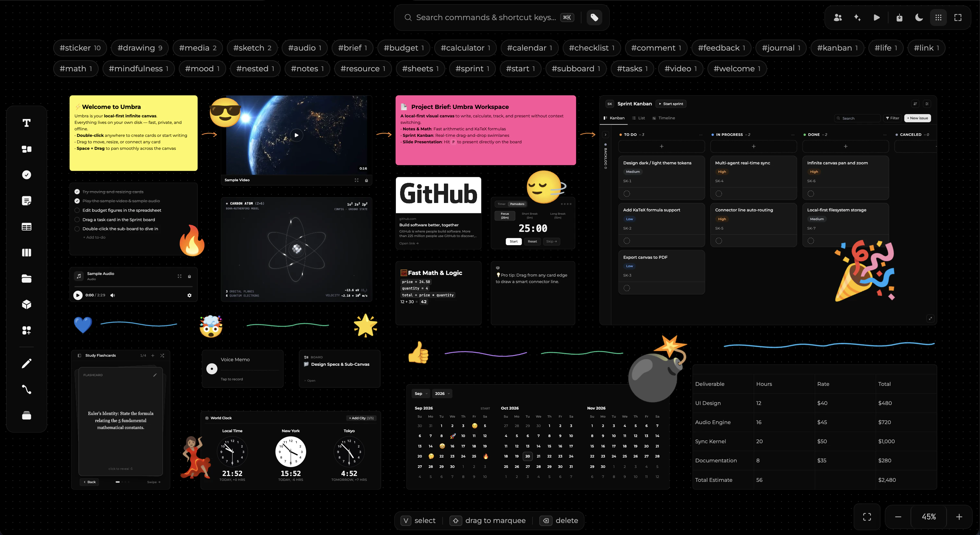
Task: Open TO DO column options menu (three dots)
Action: (x=700, y=135)
